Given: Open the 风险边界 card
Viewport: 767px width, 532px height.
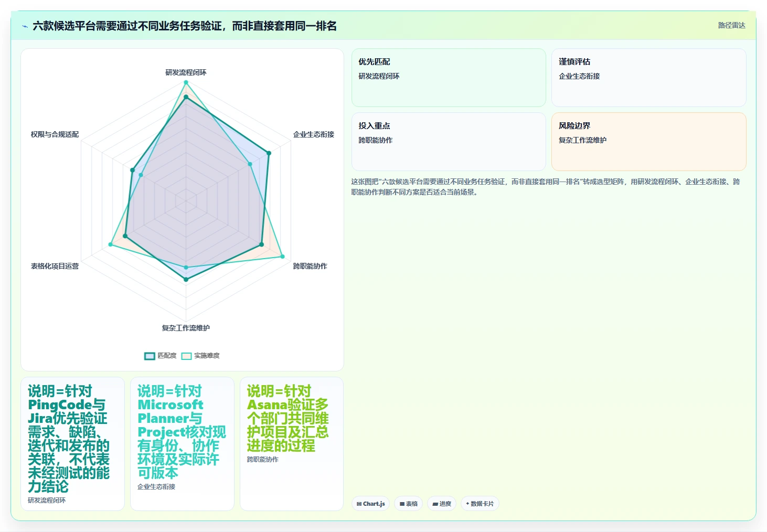Looking at the screenshot, I should pos(649,142).
